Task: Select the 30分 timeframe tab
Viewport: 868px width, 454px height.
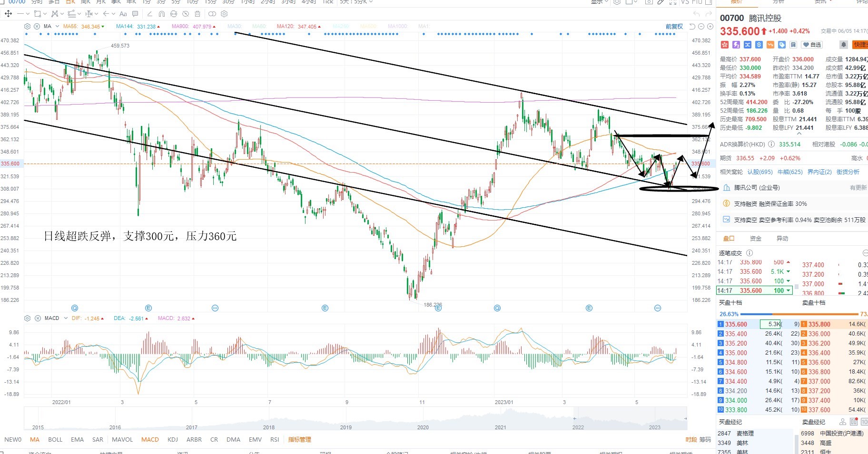Action: pyautogui.click(x=228, y=2)
